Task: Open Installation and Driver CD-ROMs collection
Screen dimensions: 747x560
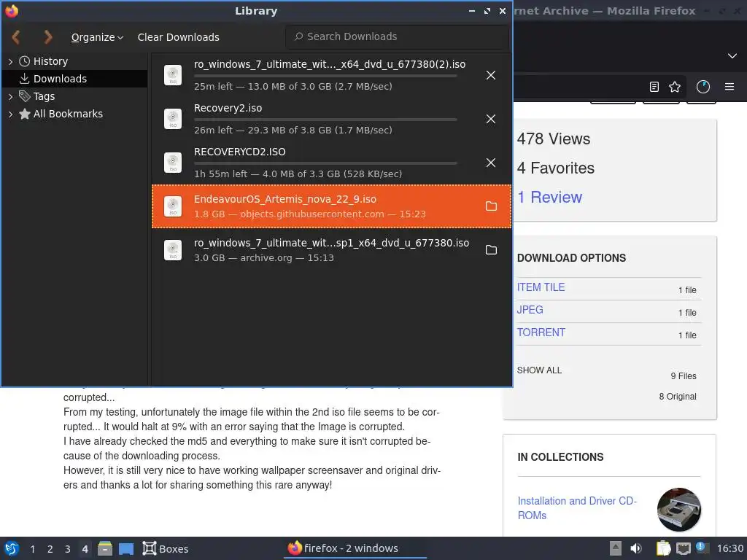Action: (577, 508)
